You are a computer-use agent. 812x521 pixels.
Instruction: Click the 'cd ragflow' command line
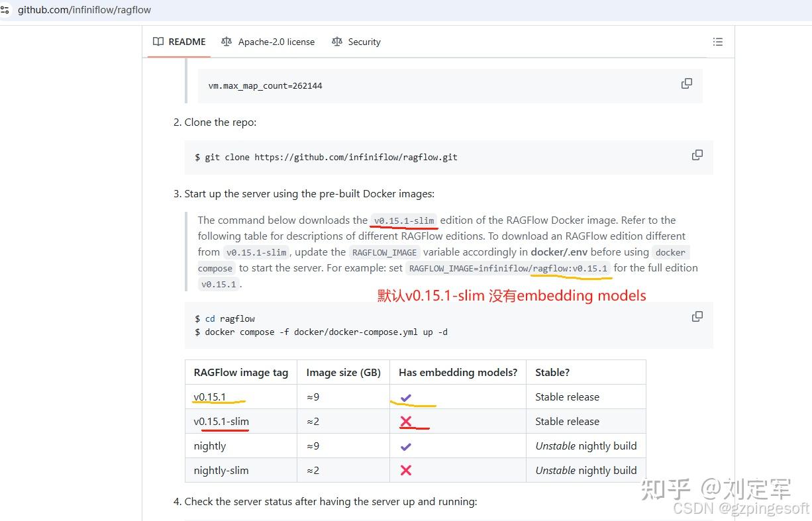pyautogui.click(x=225, y=318)
